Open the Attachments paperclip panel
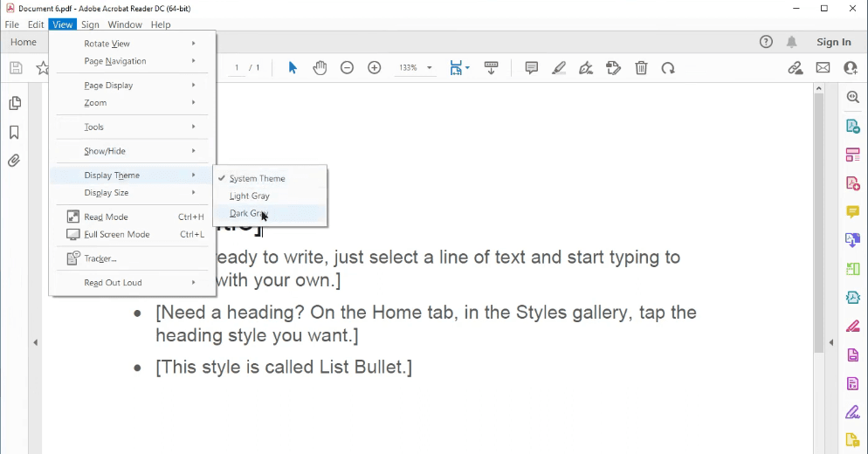Screen dimensions: 868x454 pos(14,161)
